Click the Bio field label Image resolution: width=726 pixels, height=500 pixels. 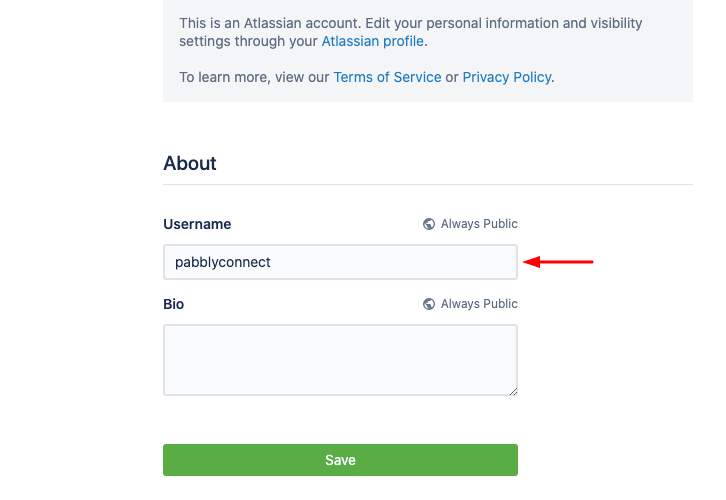pyautogui.click(x=174, y=304)
